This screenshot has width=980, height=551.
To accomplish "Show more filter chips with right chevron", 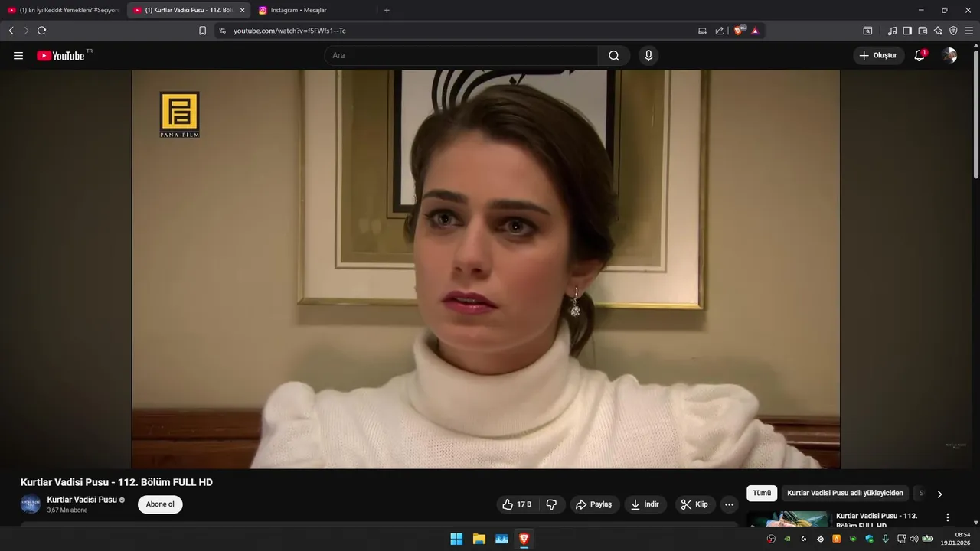I will [x=939, y=494].
